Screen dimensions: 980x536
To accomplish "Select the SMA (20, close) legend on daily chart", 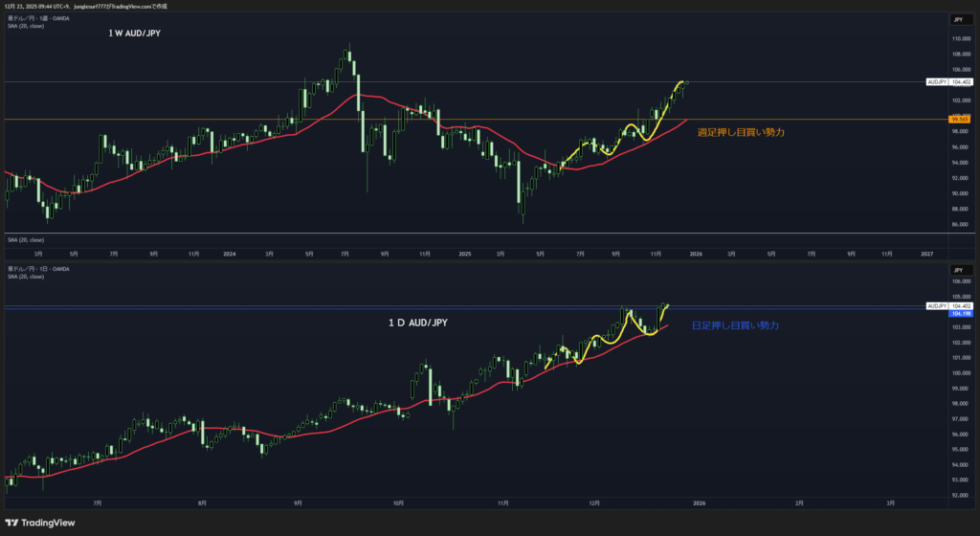I will point(26,277).
